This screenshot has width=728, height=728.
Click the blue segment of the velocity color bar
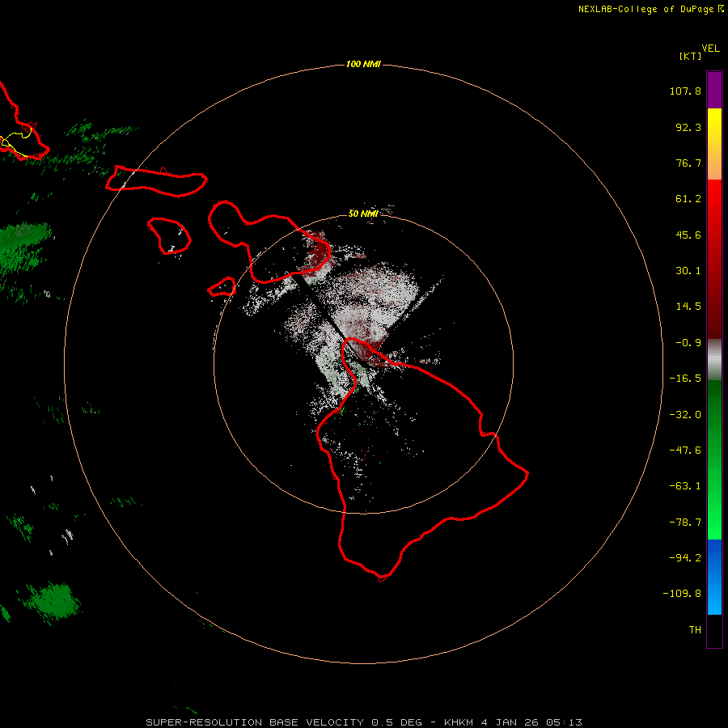point(714,577)
